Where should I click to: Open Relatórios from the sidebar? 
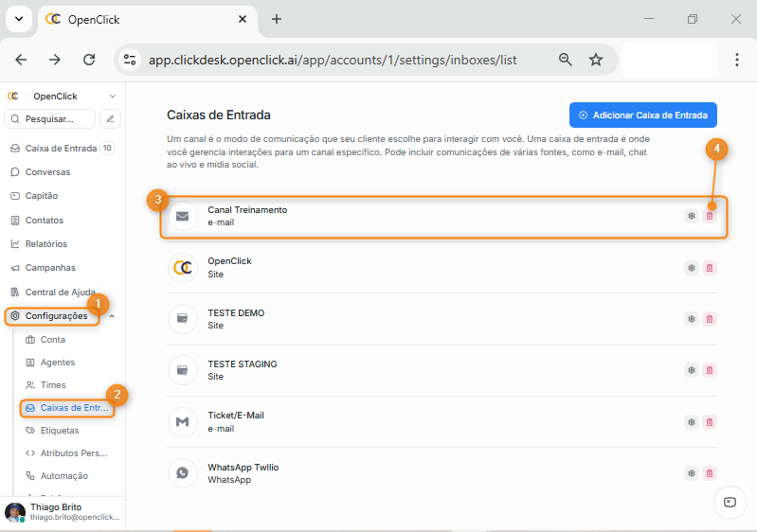[x=45, y=244]
